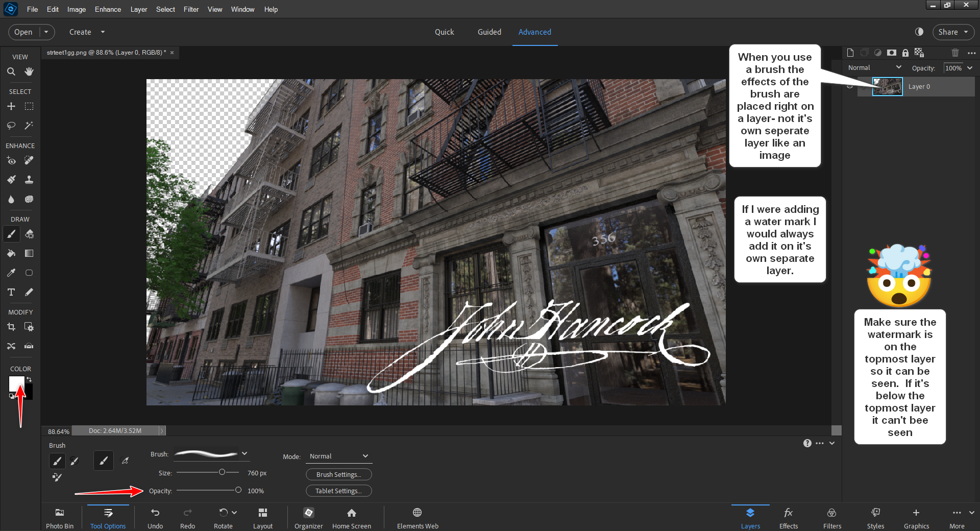Open the Enhance menu

pyautogui.click(x=107, y=9)
